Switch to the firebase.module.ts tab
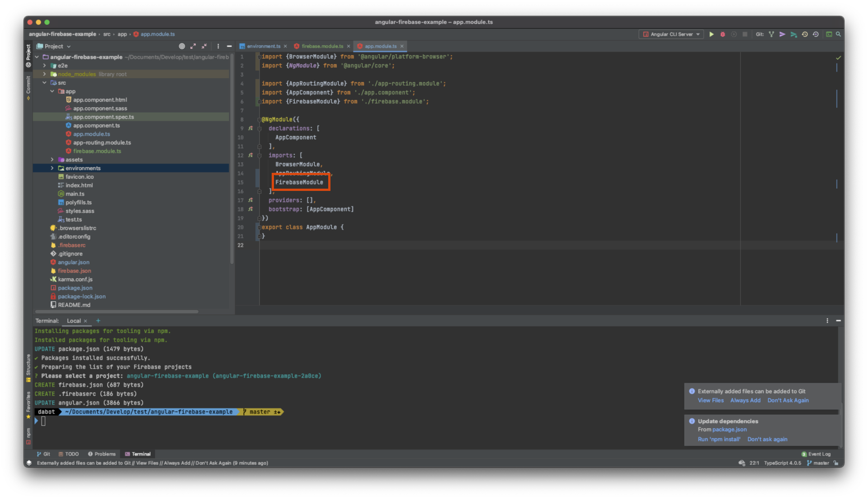Image resolution: width=868 pixels, height=499 pixels. pos(322,46)
